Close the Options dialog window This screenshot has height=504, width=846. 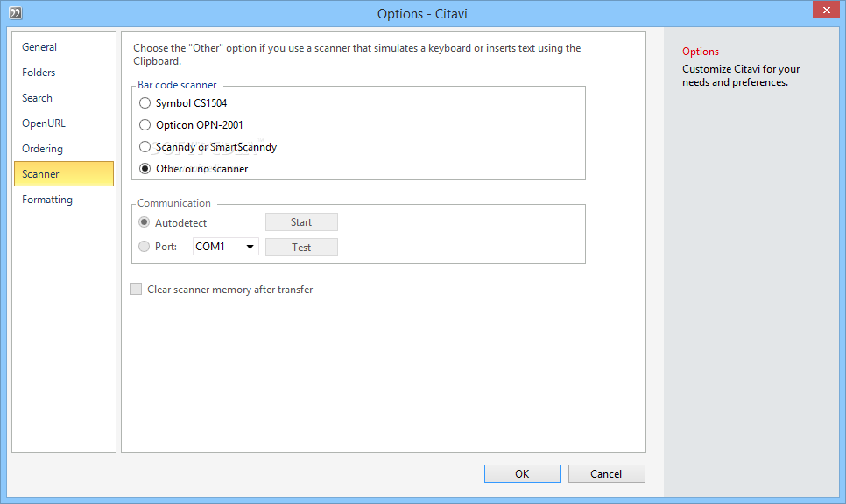(826, 10)
